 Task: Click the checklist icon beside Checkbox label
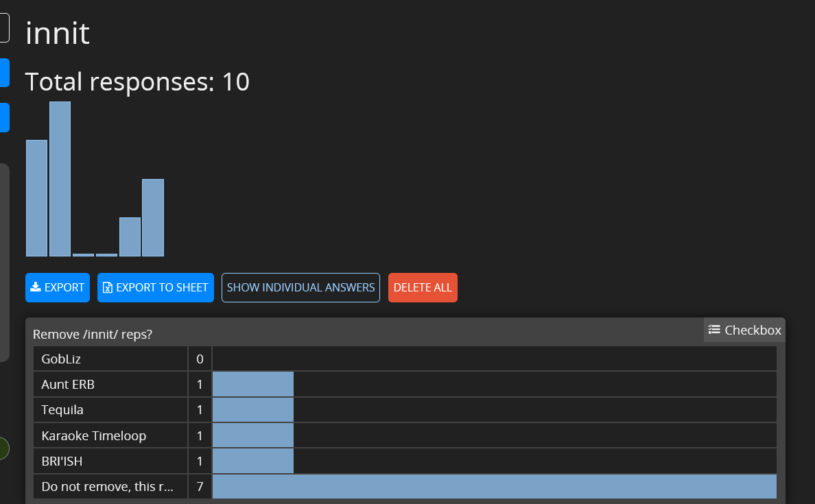[714, 330]
